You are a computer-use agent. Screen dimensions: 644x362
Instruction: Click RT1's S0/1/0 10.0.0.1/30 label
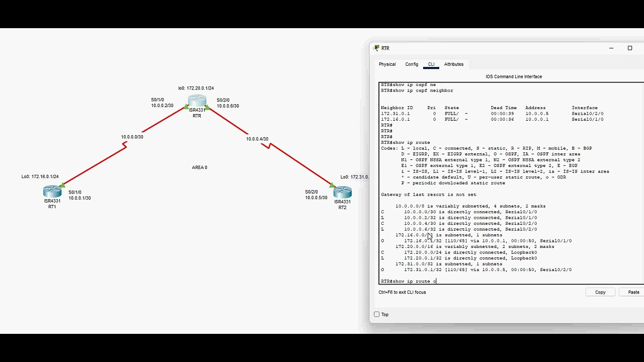tap(80, 195)
